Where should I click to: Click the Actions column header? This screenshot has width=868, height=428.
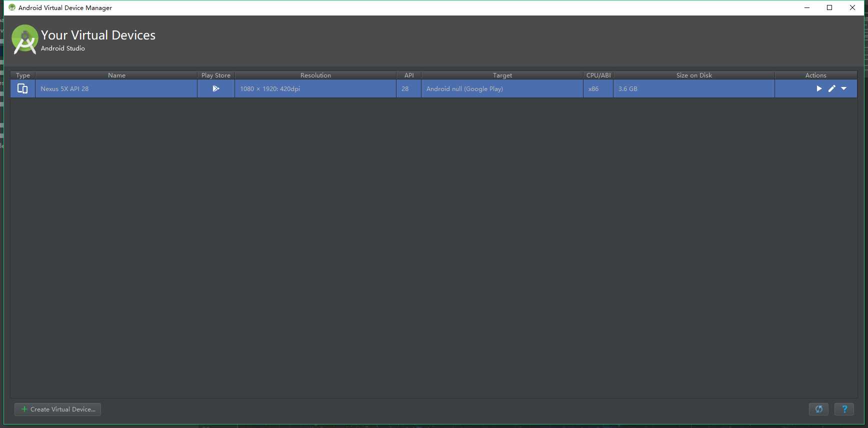click(x=816, y=75)
